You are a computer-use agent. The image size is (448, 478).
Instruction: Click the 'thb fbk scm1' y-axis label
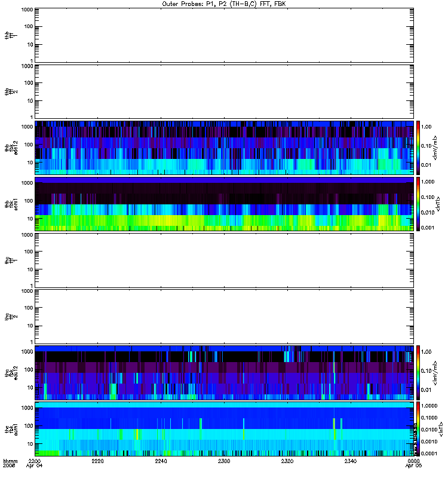[11, 204]
